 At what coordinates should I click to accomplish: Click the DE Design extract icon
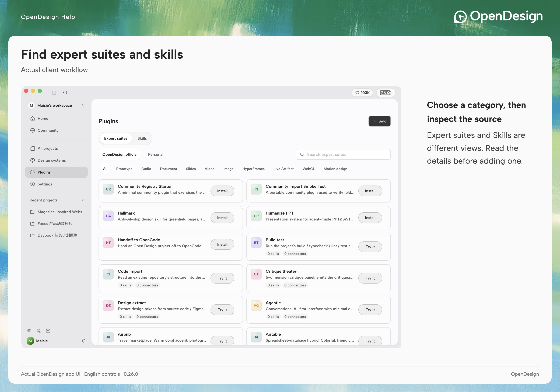(108, 306)
